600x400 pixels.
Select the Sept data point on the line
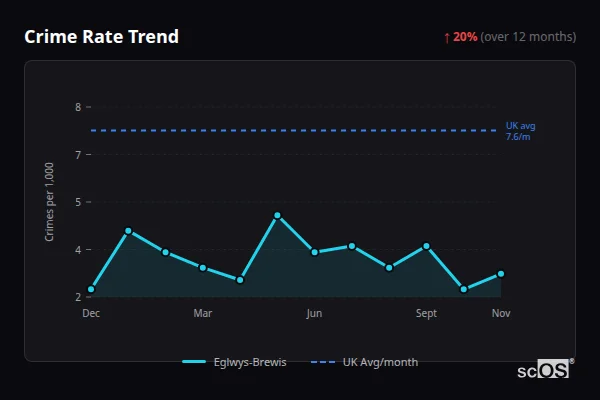426,246
